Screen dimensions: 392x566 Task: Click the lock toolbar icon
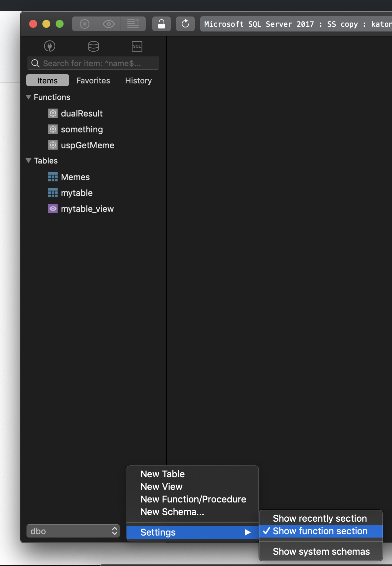tap(161, 24)
